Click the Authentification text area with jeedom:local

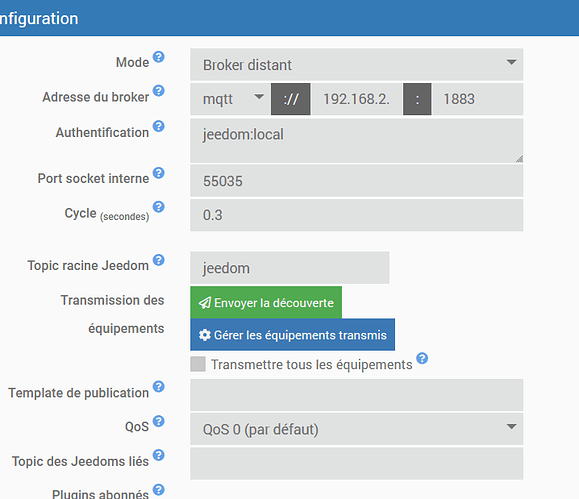[x=357, y=141]
